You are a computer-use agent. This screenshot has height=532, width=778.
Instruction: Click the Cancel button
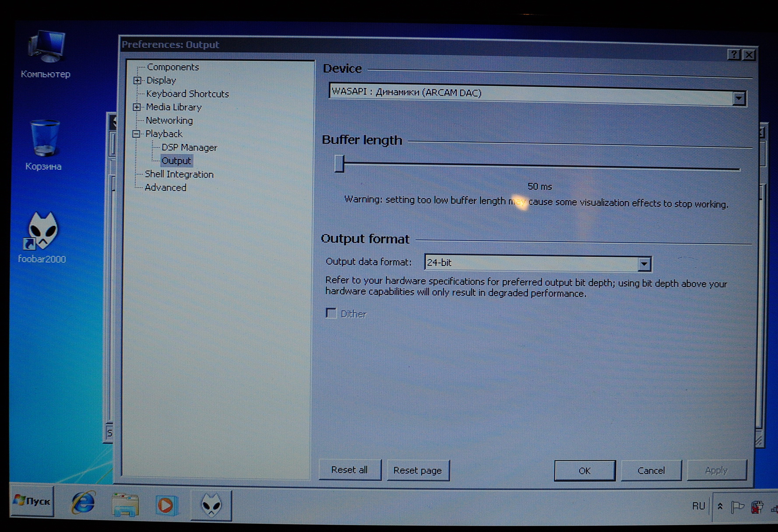(651, 471)
